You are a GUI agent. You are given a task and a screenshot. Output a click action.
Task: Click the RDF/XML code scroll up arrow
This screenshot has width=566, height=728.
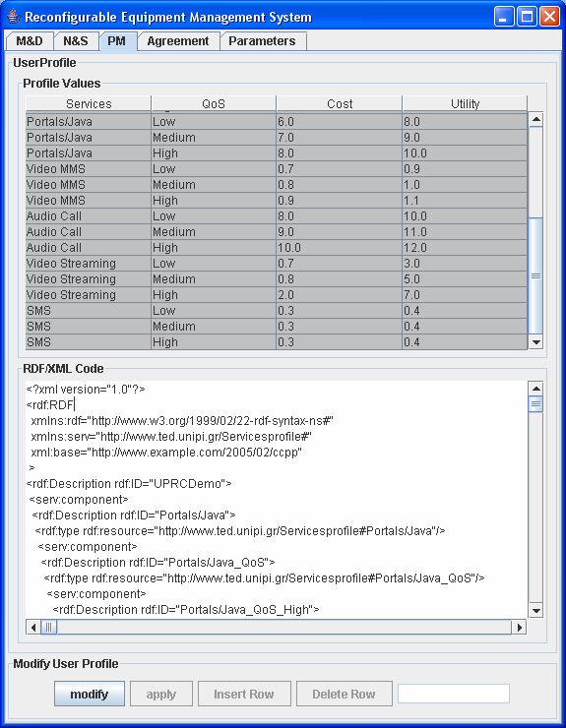(x=535, y=389)
